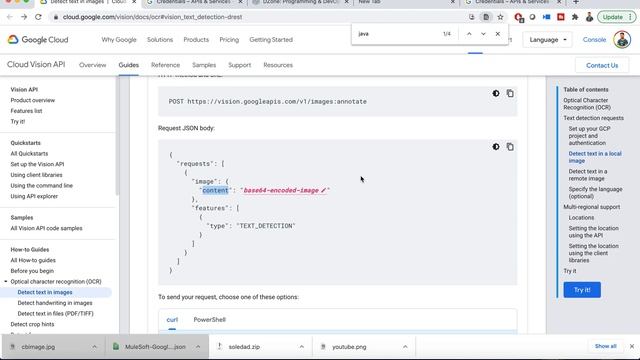Jump to Specify the language (optional)
640x360 pixels.
pos(596,193)
